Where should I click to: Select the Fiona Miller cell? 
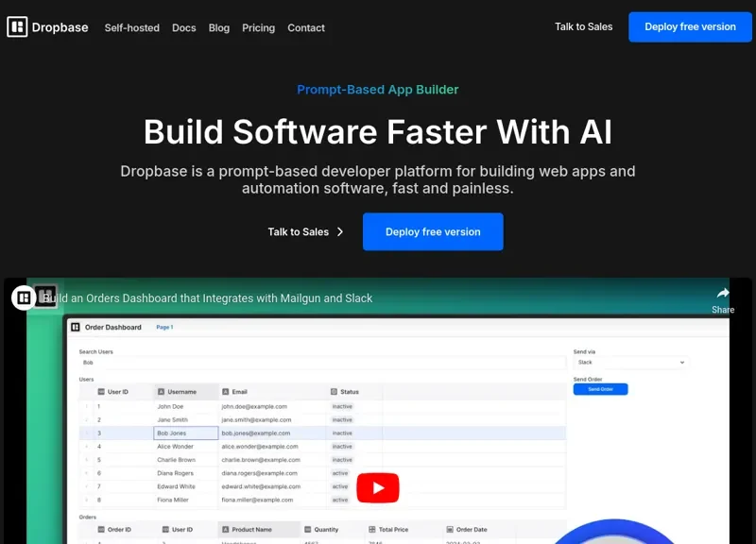click(186, 500)
